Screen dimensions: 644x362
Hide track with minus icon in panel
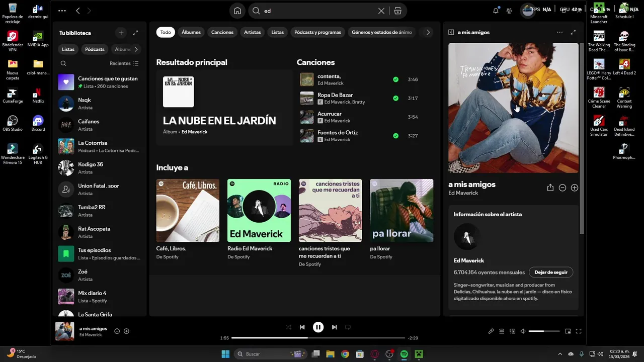tap(562, 188)
